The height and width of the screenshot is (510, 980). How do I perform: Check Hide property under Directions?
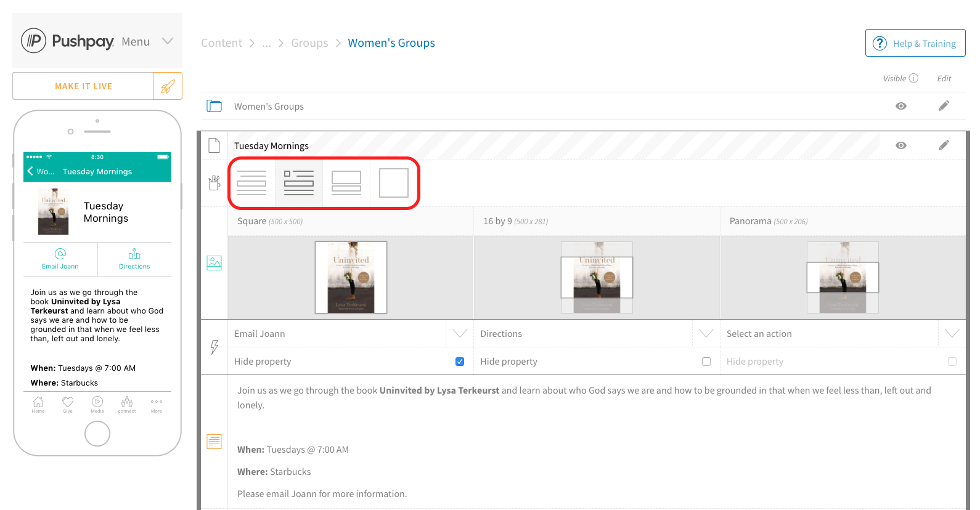click(706, 362)
